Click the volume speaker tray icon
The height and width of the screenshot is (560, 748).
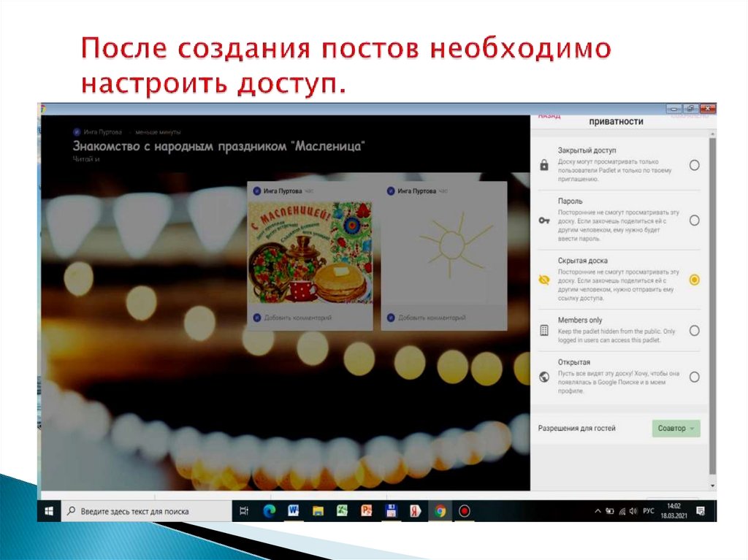click(633, 511)
